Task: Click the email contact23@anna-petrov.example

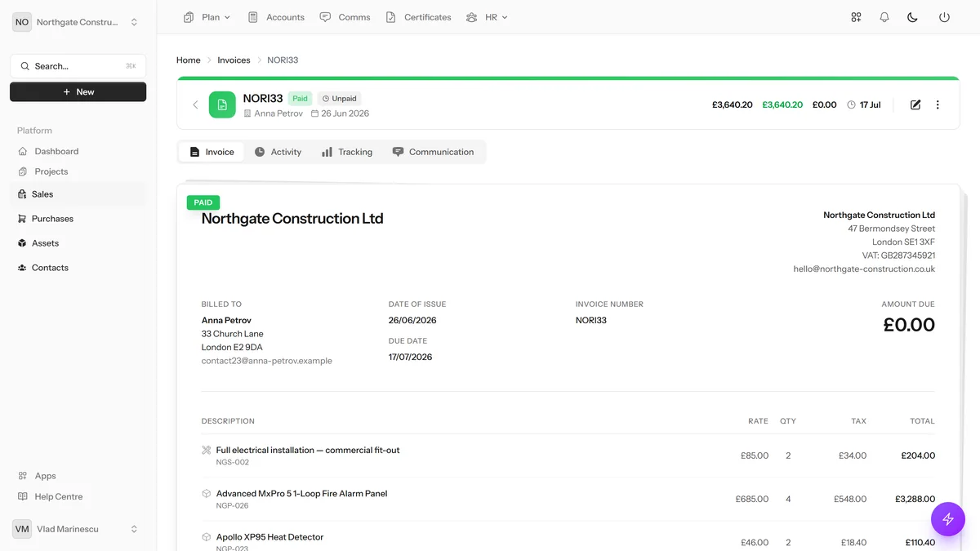Action: tap(267, 361)
